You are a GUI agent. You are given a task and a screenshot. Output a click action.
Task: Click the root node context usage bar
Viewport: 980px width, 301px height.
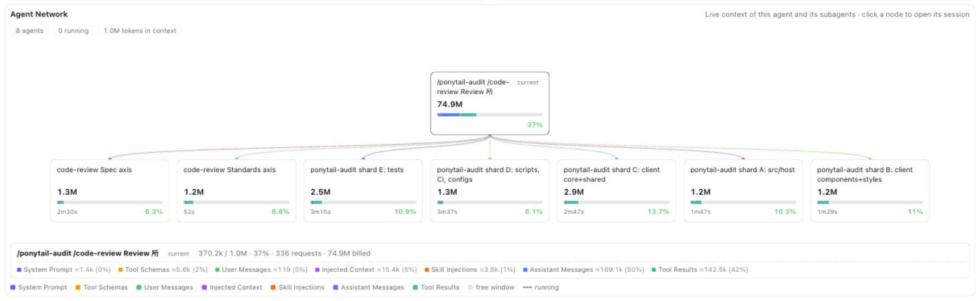click(x=490, y=114)
